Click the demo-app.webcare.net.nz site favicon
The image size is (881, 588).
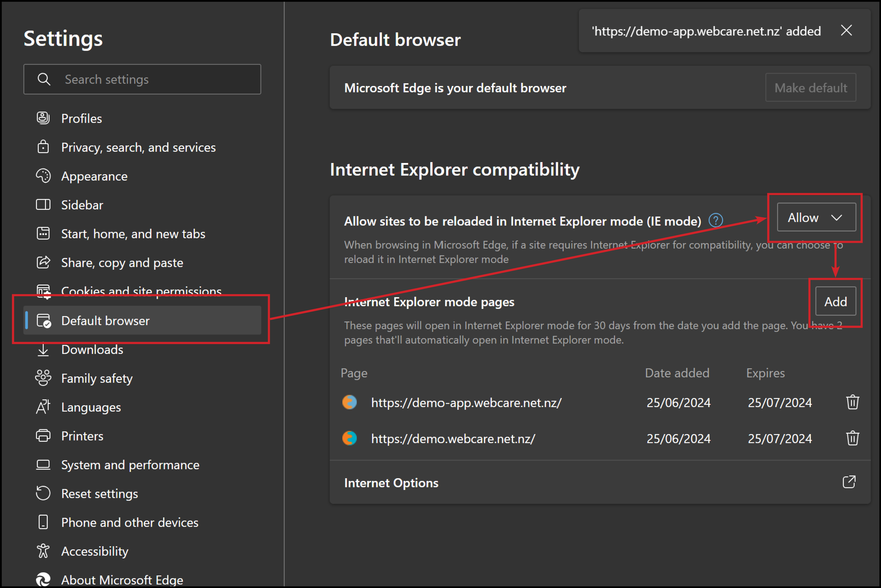[350, 402]
